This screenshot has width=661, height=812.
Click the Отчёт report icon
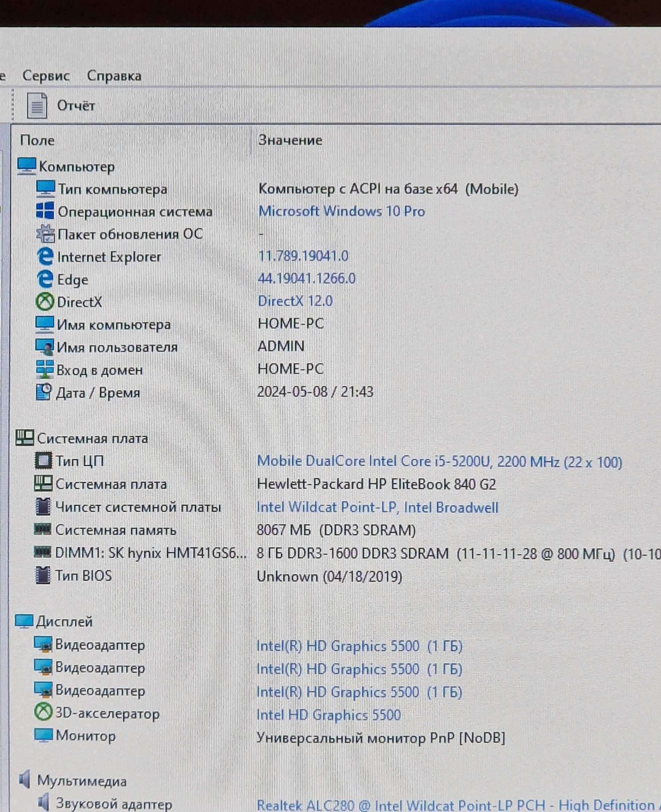[37, 105]
